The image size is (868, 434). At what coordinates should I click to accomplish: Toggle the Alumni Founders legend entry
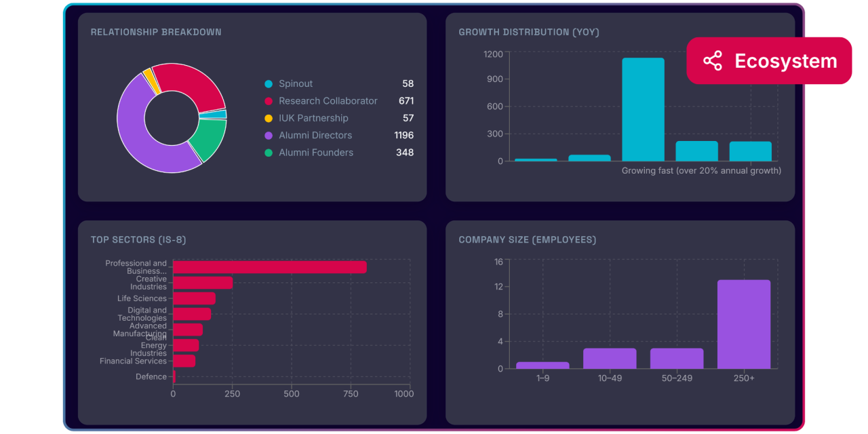point(316,153)
